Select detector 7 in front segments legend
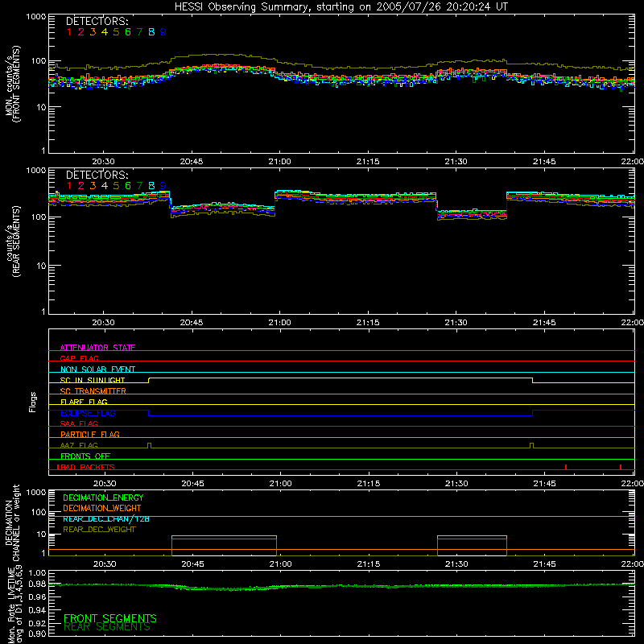The height and width of the screenshot is (644, 644). coord(139,32)
